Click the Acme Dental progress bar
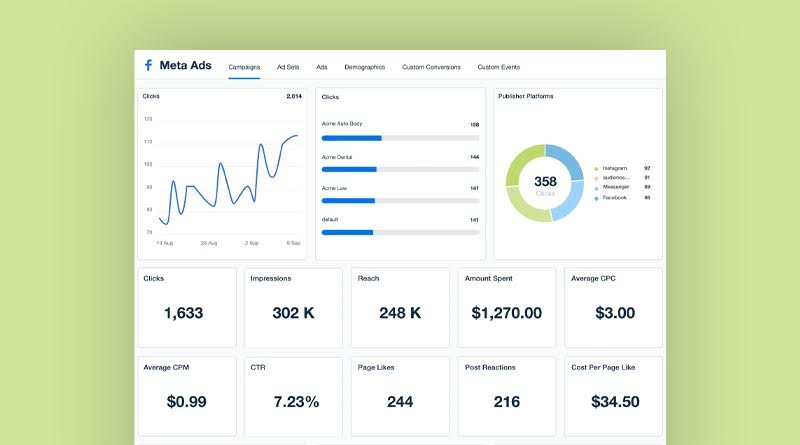Image resolution: width=800 pixels, height=445 pixels. pyautogui.click(x=401, y=169)
